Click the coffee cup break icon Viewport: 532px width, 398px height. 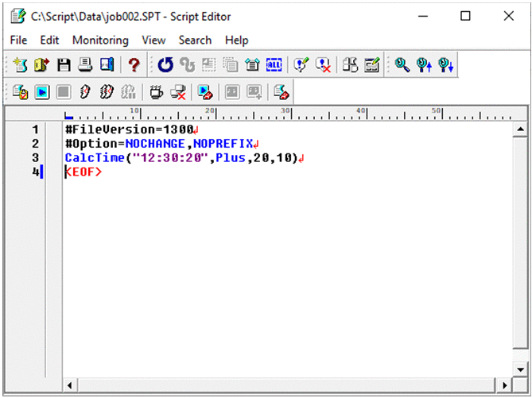click(157, 92)
